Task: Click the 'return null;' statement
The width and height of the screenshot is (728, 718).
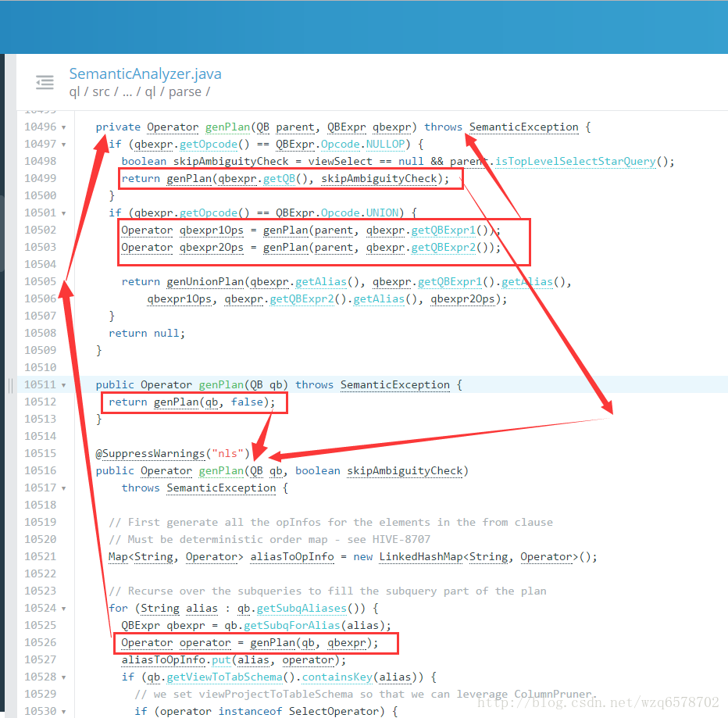Action: pyautogui.click(x=147, y=334)
